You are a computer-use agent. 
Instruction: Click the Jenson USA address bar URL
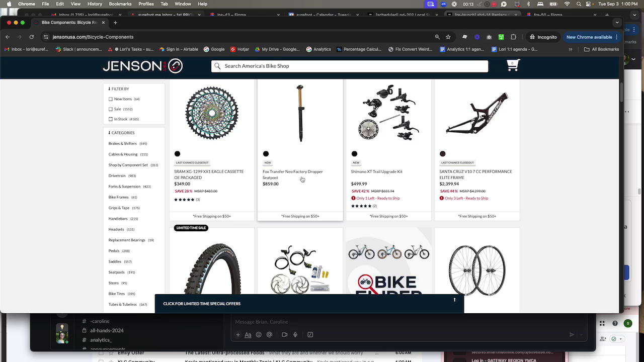[x=93, y=37]
